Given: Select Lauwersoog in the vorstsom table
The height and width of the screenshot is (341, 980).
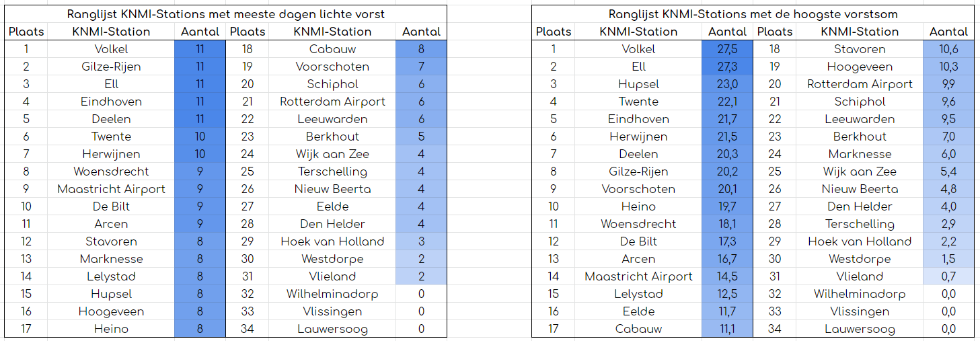Looking at the screenshot, I should coord(860,329).
